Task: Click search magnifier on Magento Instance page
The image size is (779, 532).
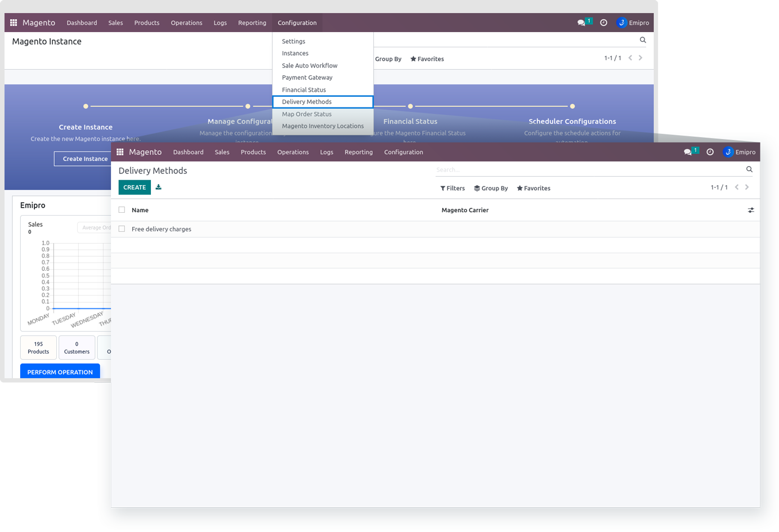Action: coord(643,40)
